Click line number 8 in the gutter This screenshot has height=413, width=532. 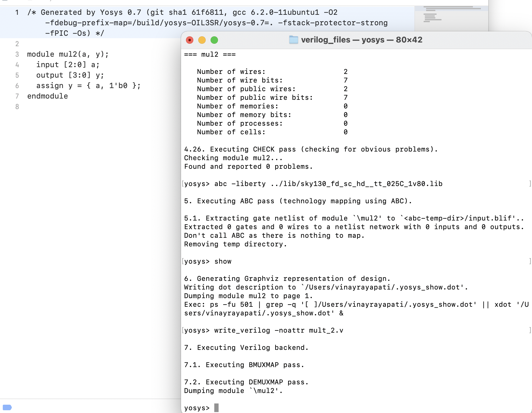coord(17,107)
